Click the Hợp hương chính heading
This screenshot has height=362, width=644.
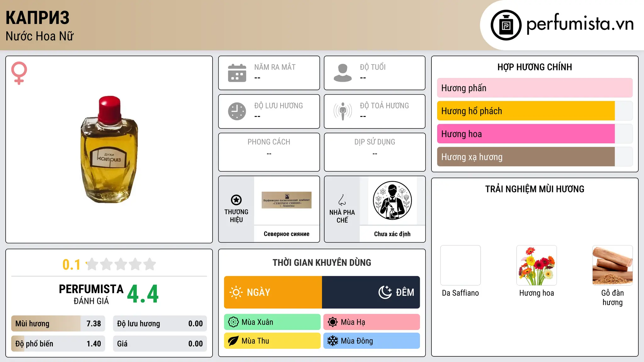[x=535, y=67]
